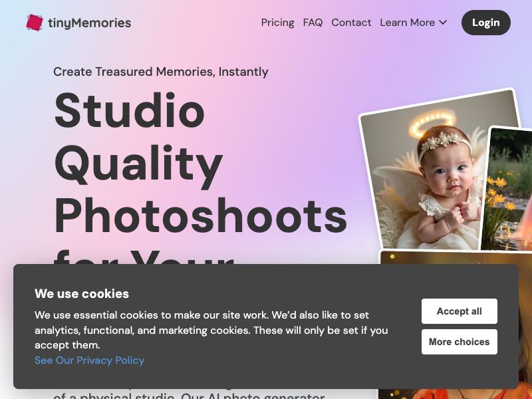Open the Pricing page
Viewport: 532px width, 399px height.
(277, 23)
